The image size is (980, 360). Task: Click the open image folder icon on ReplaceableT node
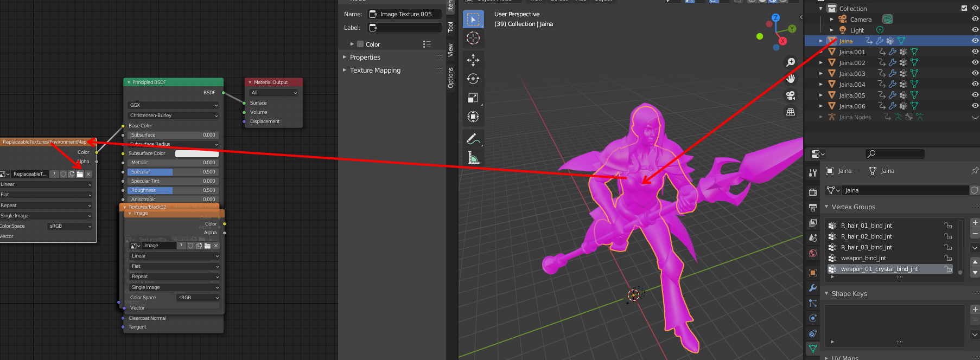click(80, 174)
